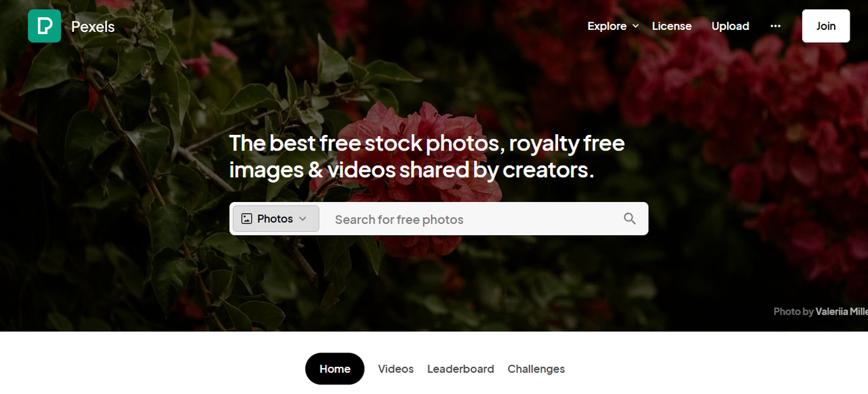Click the Pexels wordmark text
The height and width of the screenshot is (394, 868).
click(93, 26)
